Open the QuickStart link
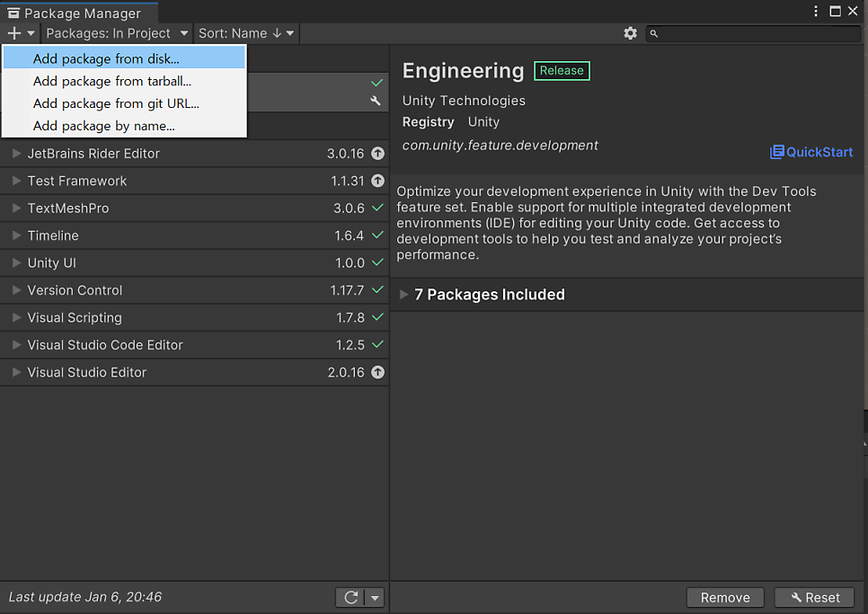The image size is (868, 614). coord(811,152)
